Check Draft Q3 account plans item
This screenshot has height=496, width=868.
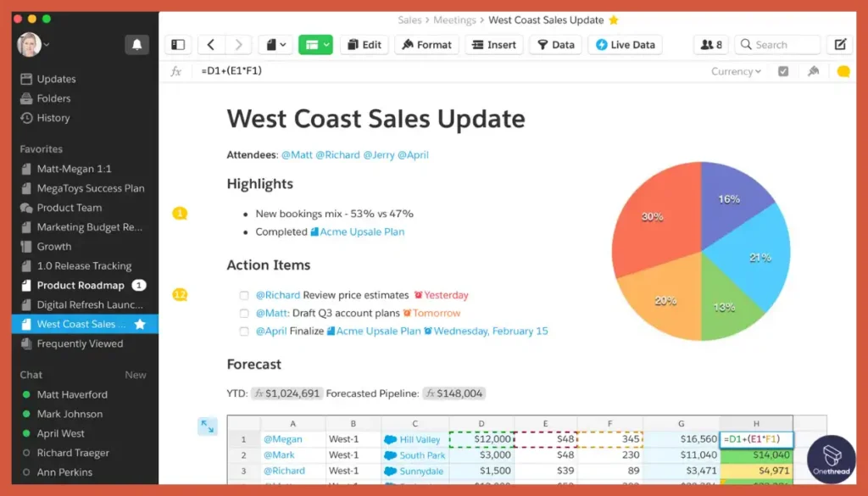tap(244, 314)
